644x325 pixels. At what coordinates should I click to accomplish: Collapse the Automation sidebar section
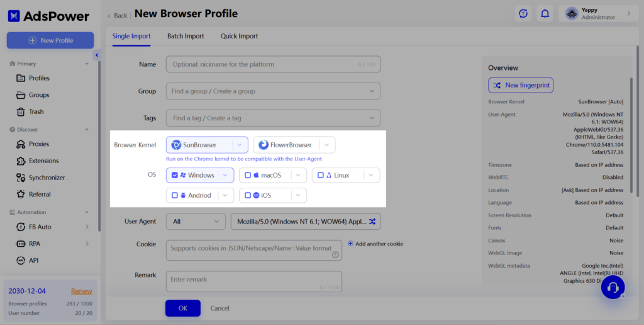tap(87, 212)
